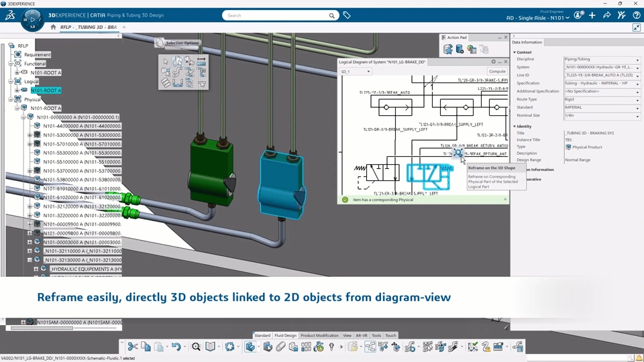Screen dimensions: 644x362
Task: Click the tube/pipe shape icon in toolbar
Action: (x=280, y=347)
